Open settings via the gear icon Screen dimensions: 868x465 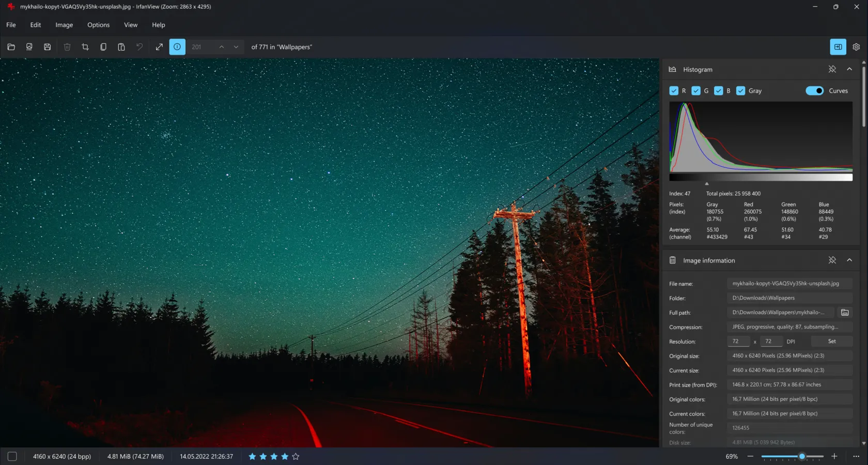click(856, 47)
